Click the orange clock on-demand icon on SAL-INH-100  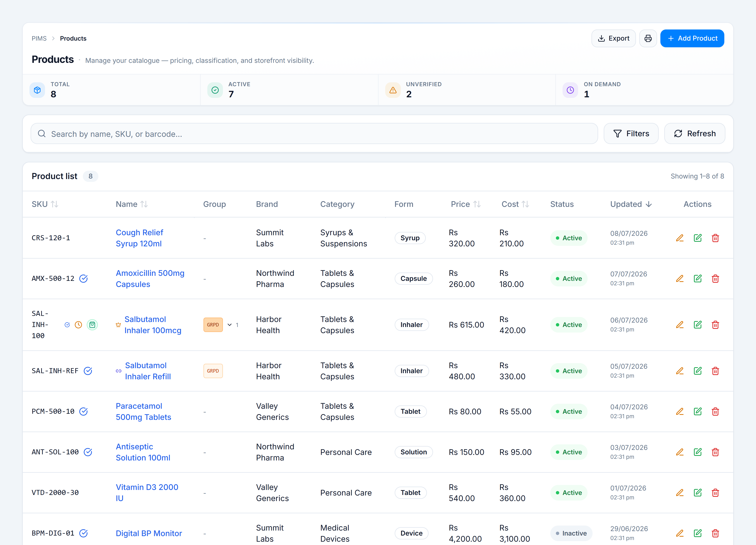click(x=78, y=325)
